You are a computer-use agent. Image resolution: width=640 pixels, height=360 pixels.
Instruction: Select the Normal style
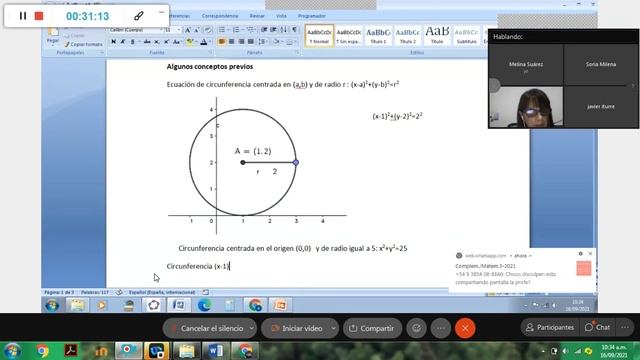(319, 36)
